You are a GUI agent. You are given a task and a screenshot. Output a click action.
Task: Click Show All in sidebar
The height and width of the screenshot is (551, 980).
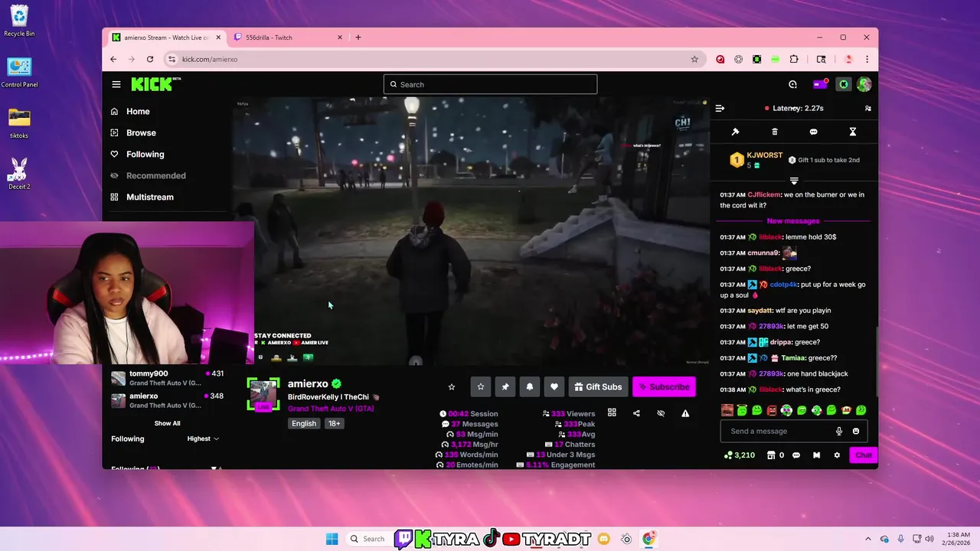pyautogui.click(x=167, y=423)
